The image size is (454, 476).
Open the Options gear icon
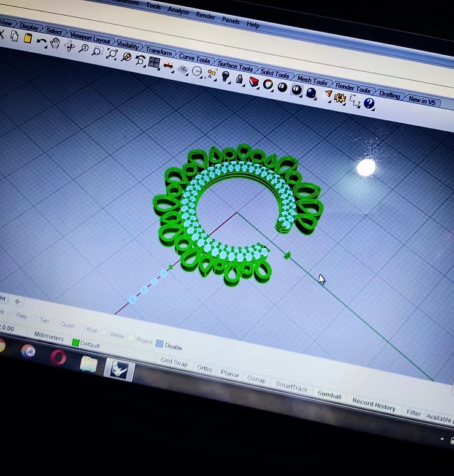(x=339, y=98)
